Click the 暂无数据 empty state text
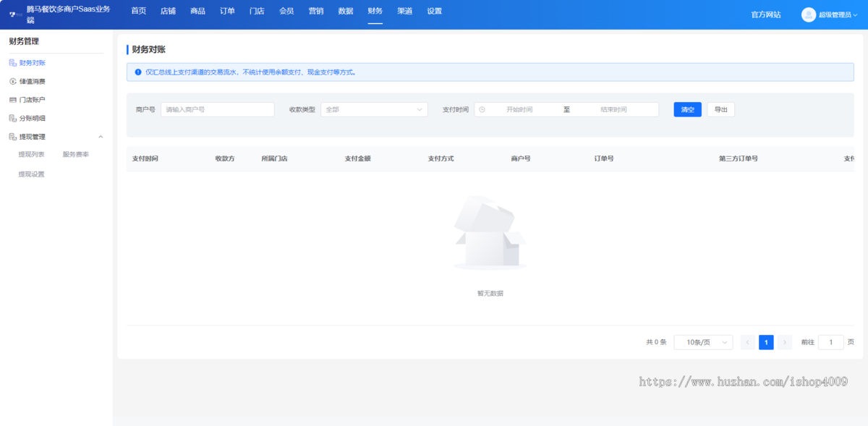Screen dimensions: 868x426 click(x=490, y=294)
